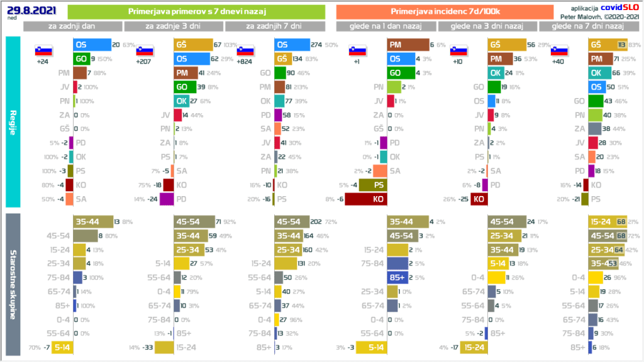Select the "za zadnjih 7 dni" tab
Viewport: 644px width, 362px height.
274,26
